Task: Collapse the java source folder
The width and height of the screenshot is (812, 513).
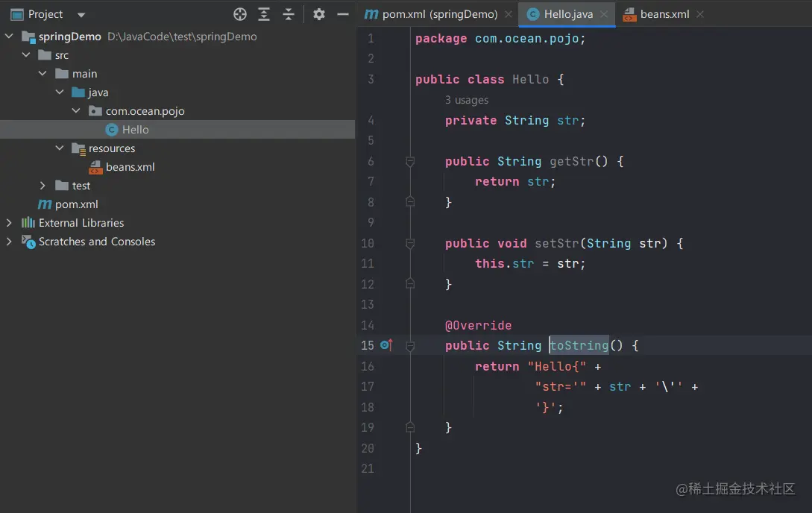Action: (60, 92)
